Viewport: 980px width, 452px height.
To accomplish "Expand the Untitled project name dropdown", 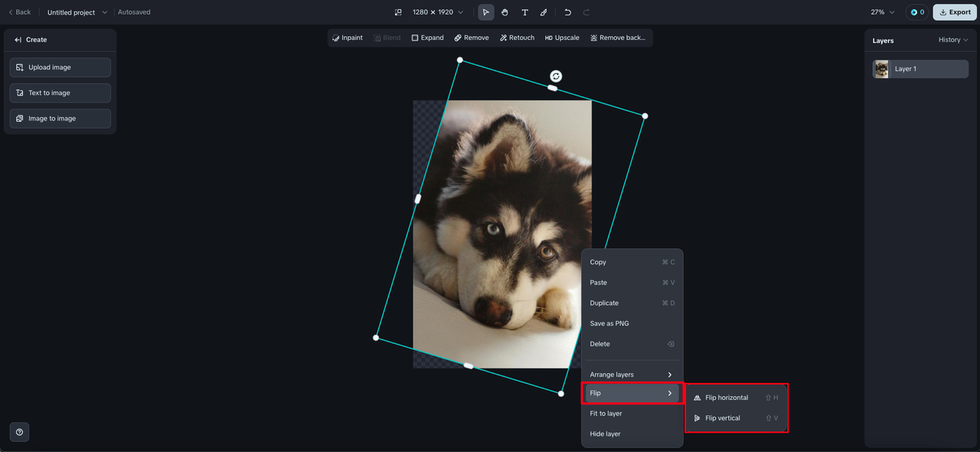I will [77, 12].
